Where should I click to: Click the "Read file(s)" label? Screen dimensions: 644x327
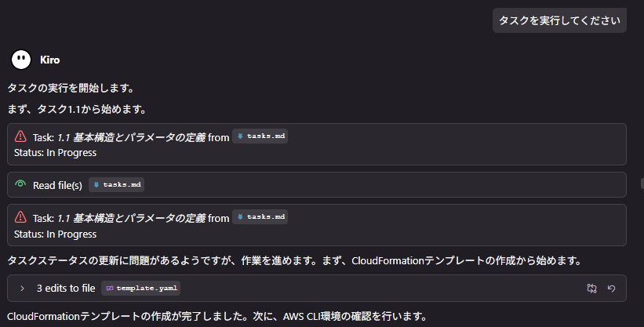pos(57,185)
